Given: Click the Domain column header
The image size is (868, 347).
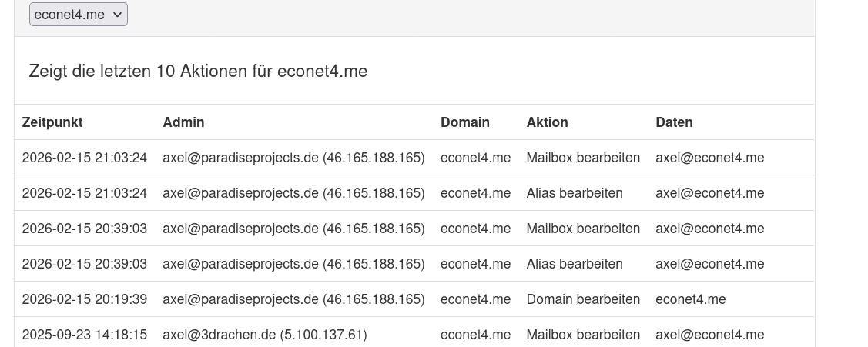Looking at the screenshot, I should pyautogui.click(x=464, y=122).
